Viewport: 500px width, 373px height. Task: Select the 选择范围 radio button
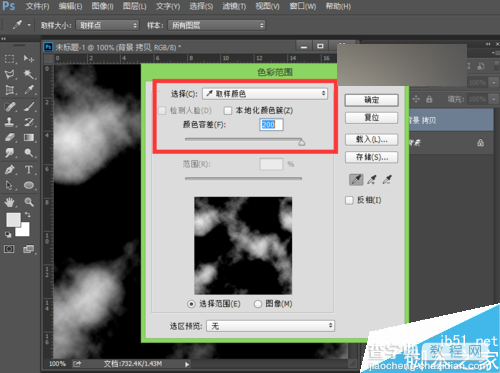tap(191, 304)
